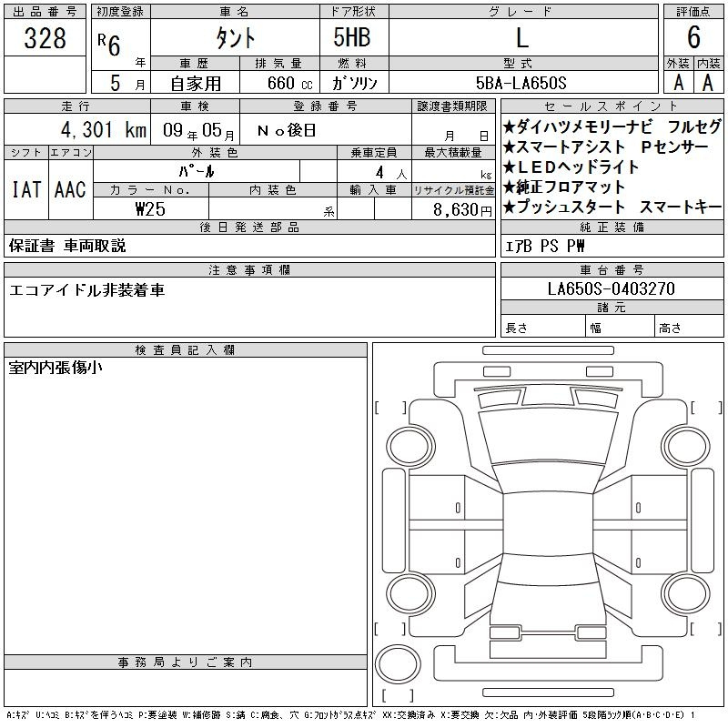The width and height of the screenshot is (728, 728).
Task: Click the A grade under 内装
Action: coord(708,83)
